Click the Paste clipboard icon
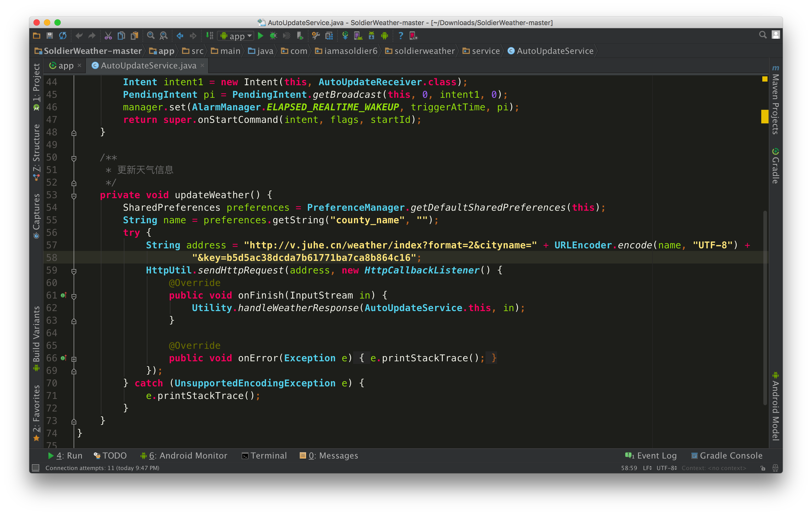Image resolution: width=812 pixels, height=515 pixels. [x=134, y=36]
